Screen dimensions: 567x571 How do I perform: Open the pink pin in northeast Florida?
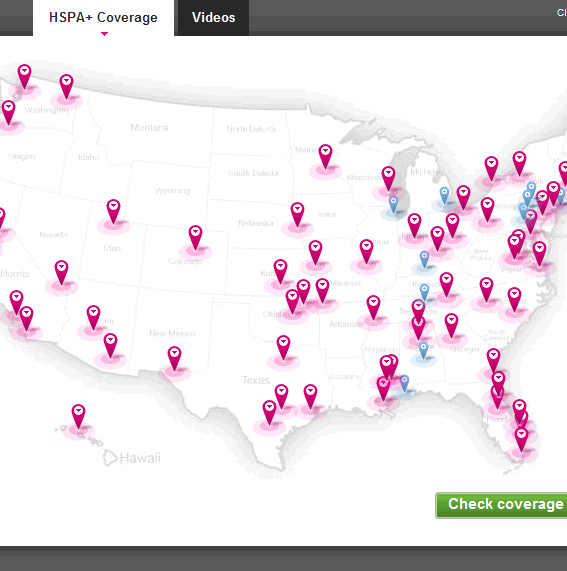click(493, 361)
